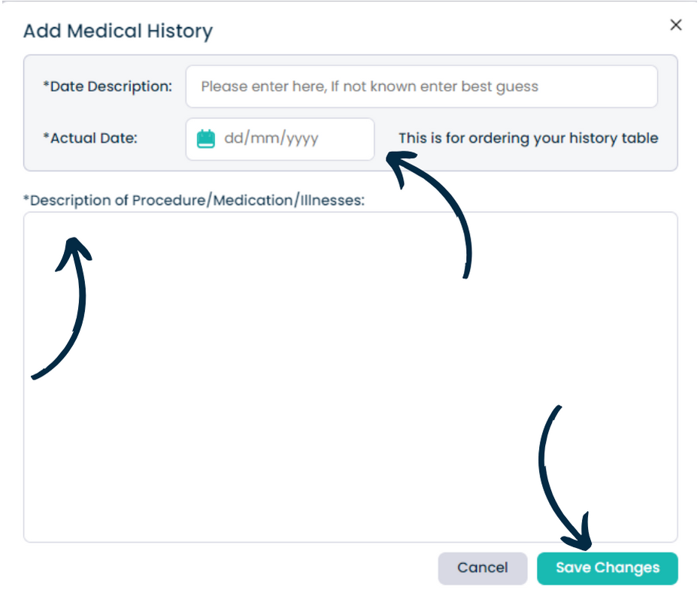
Task: Click the Cancel button
Action: 483,568
